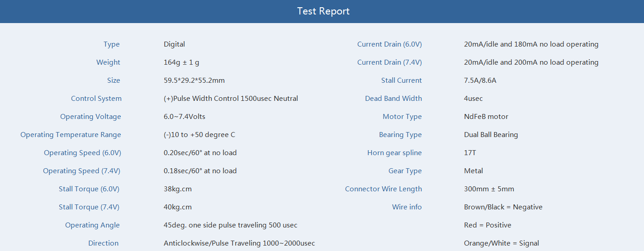This screenshot has width=644, height=251.
Task: Click the Operating Temperature Range label
Action: (71, 135)
